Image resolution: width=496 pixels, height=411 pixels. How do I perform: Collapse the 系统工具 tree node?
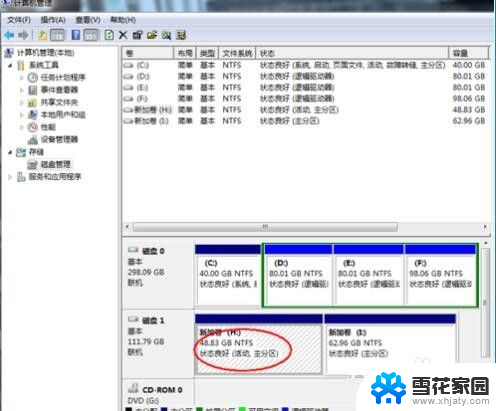(10, 65)
